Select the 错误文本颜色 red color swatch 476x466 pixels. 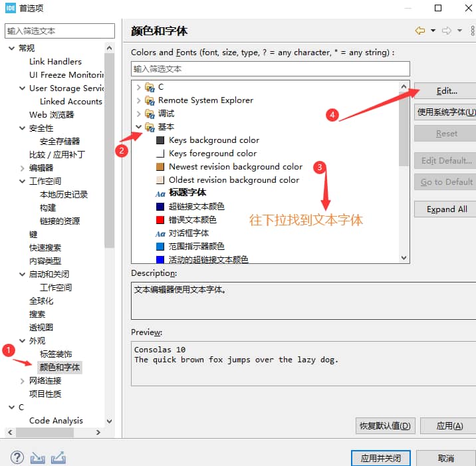pyautogui.click(x=160, y=220)
